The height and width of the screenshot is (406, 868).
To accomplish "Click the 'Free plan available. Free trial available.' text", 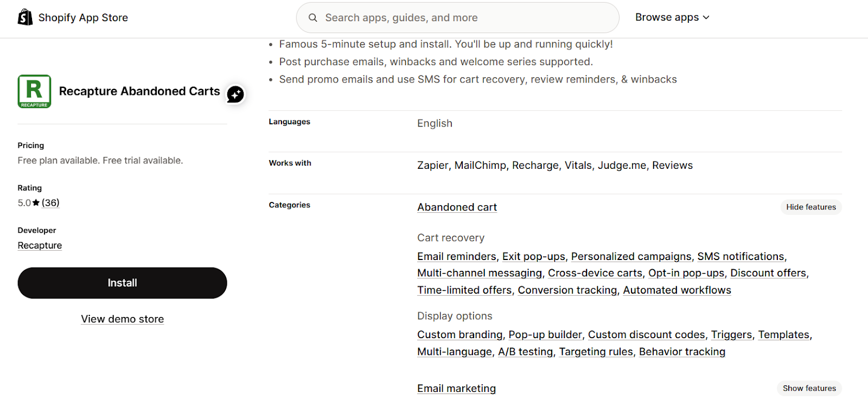I will [100, 161].
